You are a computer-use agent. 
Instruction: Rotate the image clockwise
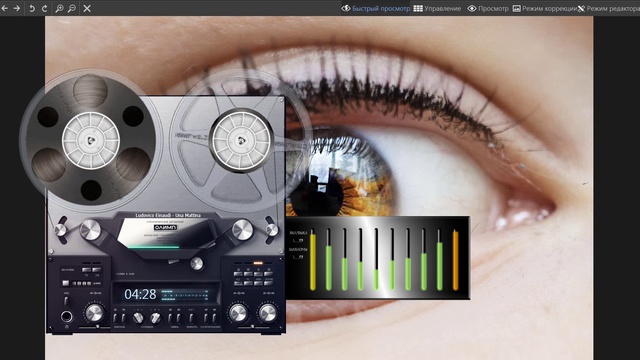pos(44,8)
